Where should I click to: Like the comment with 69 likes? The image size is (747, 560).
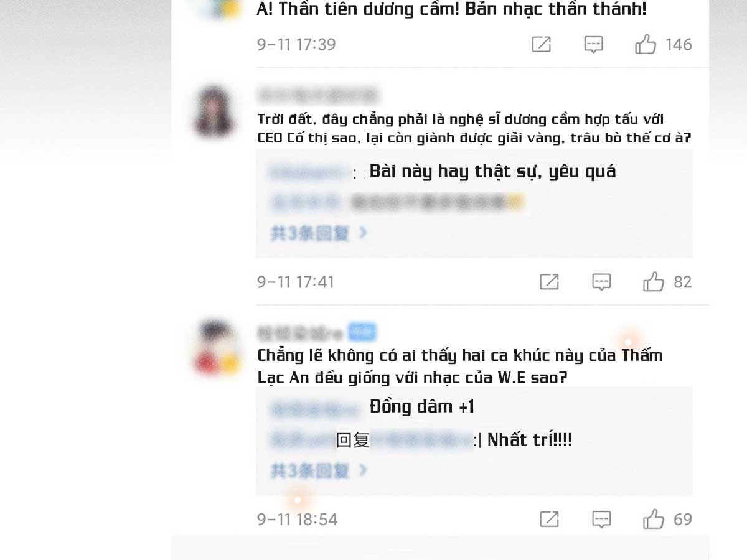click(654, 519)
